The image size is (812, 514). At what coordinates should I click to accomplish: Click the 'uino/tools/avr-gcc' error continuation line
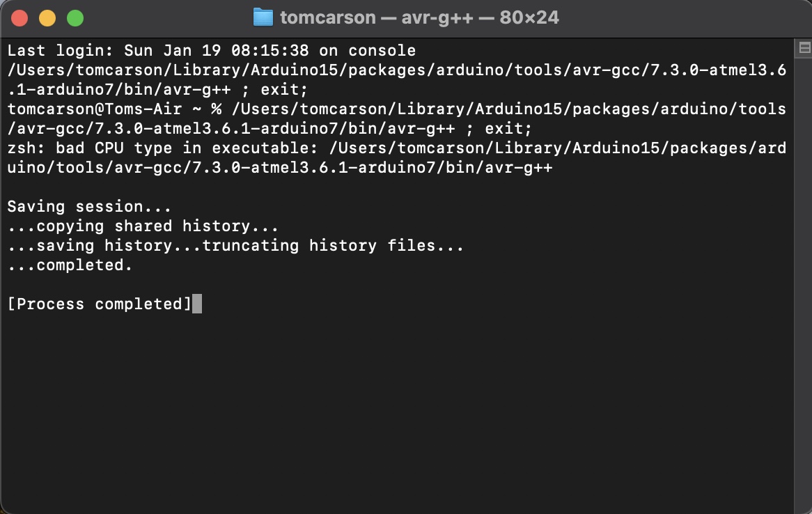[x=280, y=168]
